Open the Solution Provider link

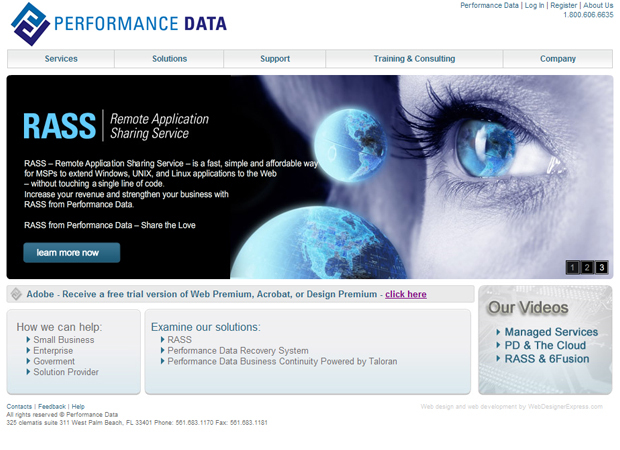(66, 372)
